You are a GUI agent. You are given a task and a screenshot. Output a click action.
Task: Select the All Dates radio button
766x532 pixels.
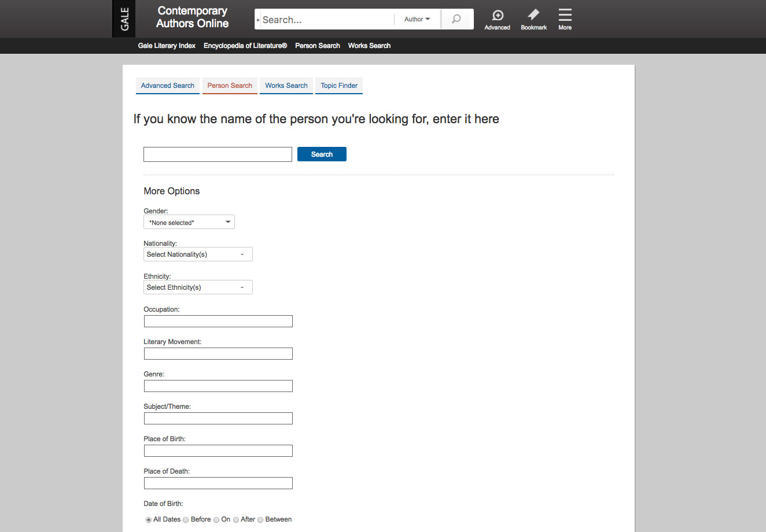click(x=149, y=520)
